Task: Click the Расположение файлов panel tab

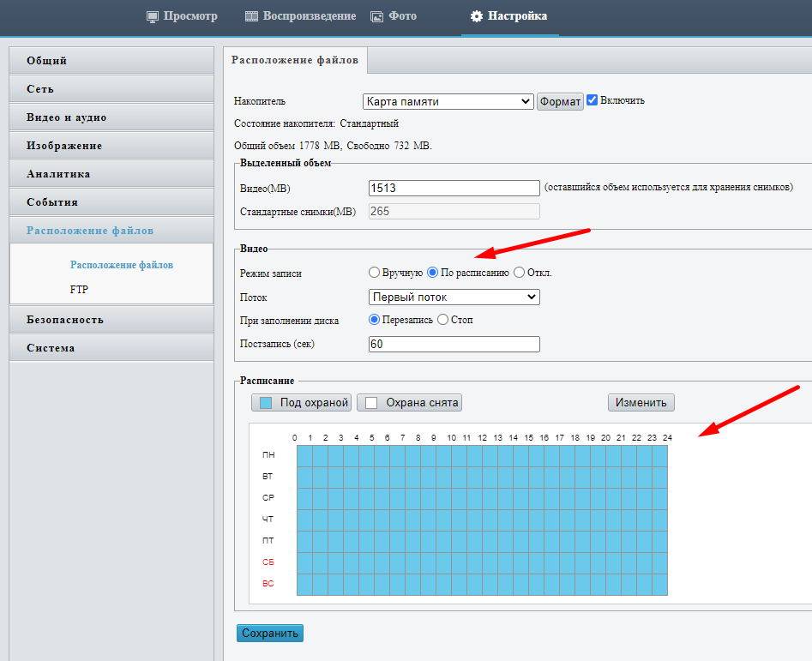Action: (295, 61)
